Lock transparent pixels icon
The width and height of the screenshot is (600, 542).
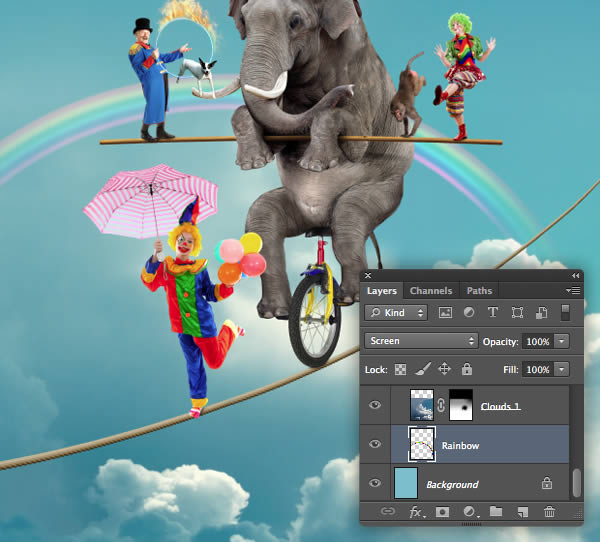[x=400, y=369]
